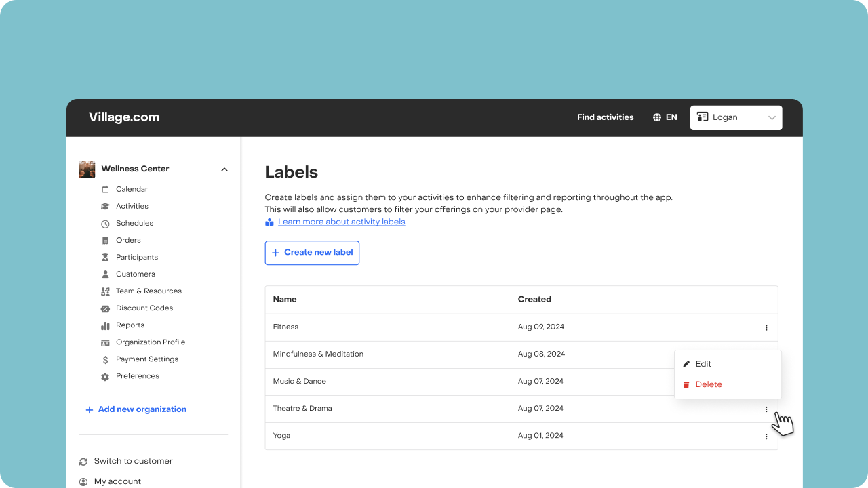The image size is (868, 488).
Task: Select the Theatre & Drama label
Action: [x=302, y=408]
